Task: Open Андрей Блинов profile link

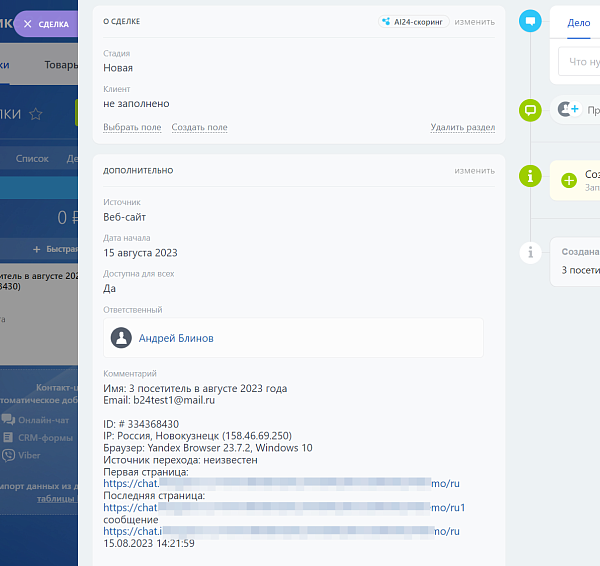Action: (176, 338)
